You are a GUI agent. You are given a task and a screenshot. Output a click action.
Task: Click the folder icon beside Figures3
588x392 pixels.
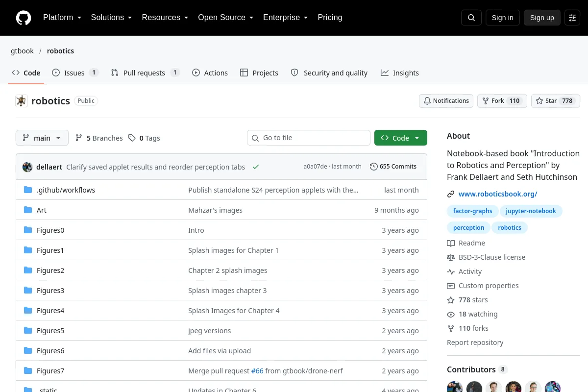click(28, 291)
